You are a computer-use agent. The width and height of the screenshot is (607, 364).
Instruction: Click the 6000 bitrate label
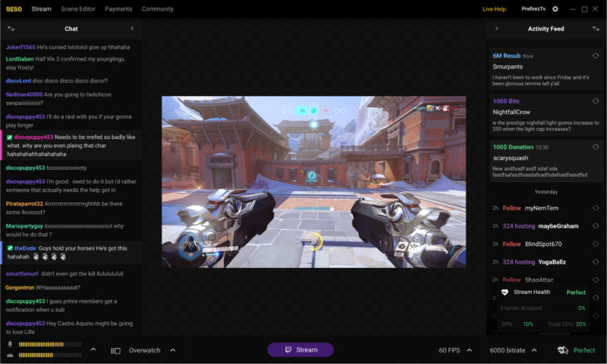click(x=508, y=350)
